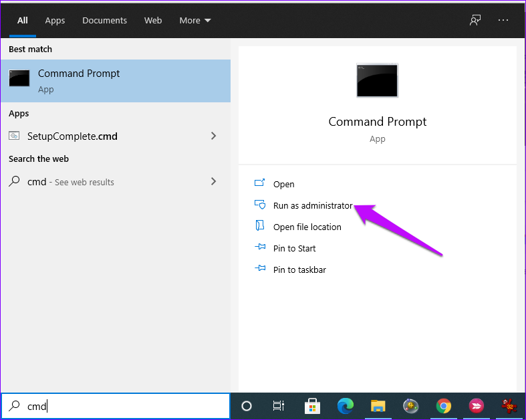526x420 pixels.
Task: Open SetupComplete.cmd app result
Action: coord(116,136)
